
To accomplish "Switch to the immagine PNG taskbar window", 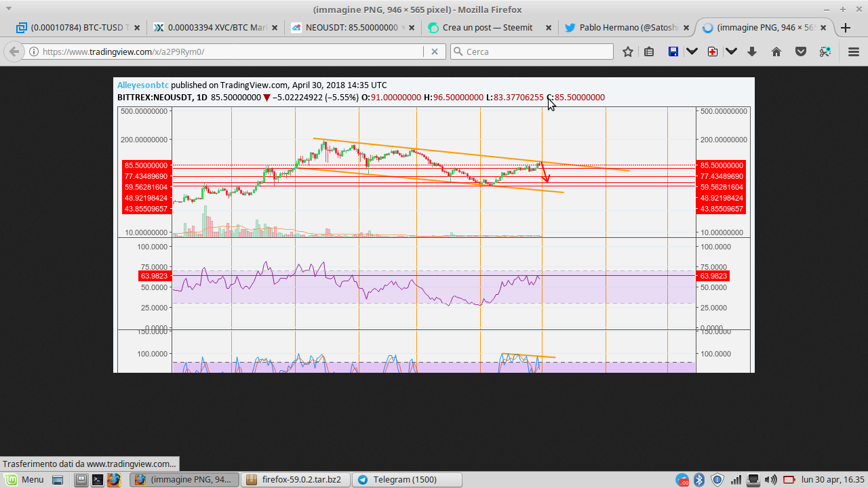I will [184, 480].
